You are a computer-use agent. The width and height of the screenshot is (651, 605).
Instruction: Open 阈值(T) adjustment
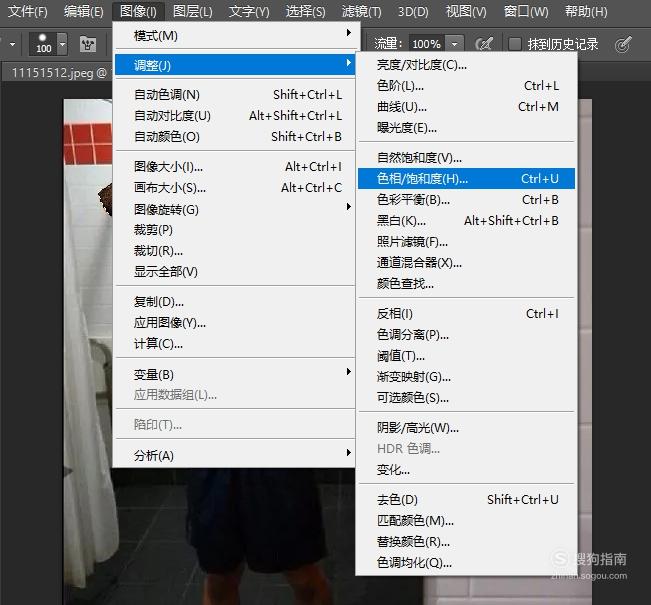pyautogui.click(x=466, y=356)
